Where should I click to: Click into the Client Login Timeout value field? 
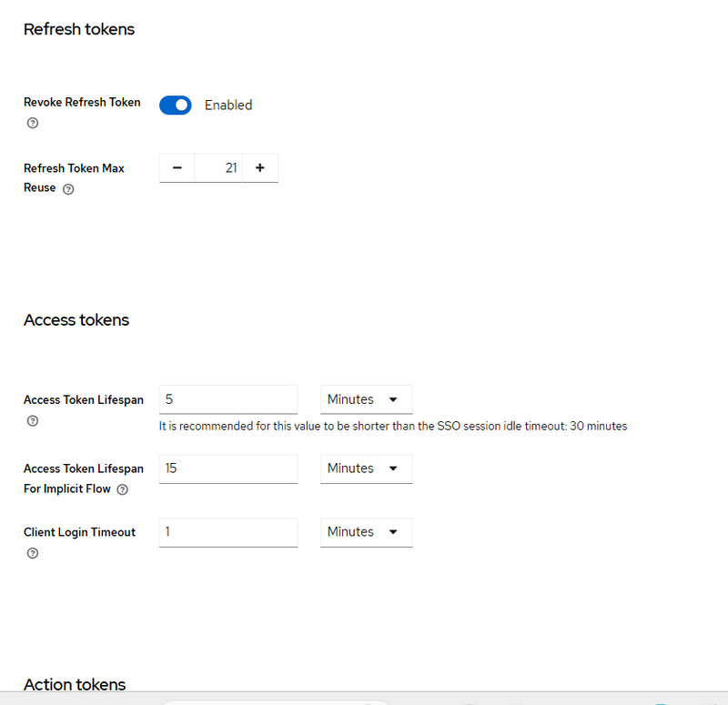point(227,532)
